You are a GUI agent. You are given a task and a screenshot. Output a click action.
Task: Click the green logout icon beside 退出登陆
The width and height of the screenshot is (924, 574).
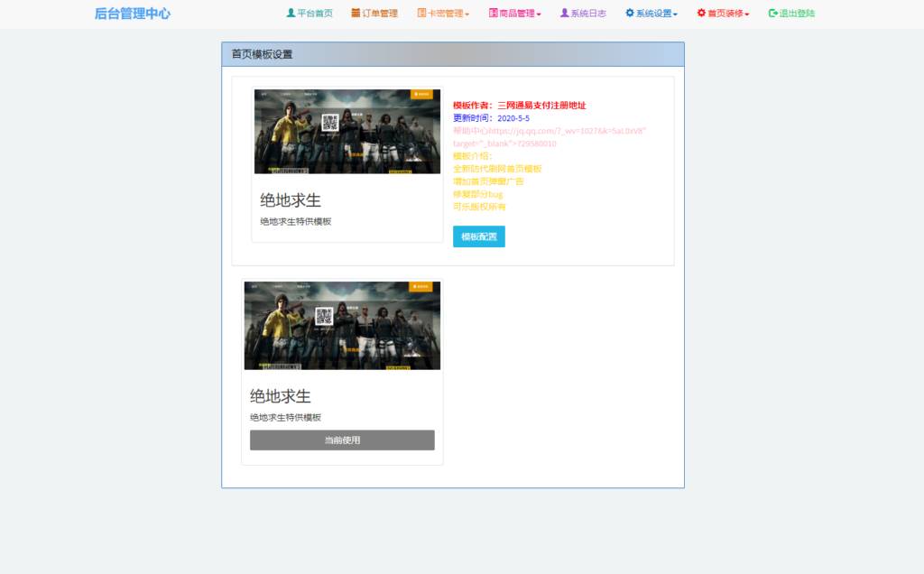(773, 13)
